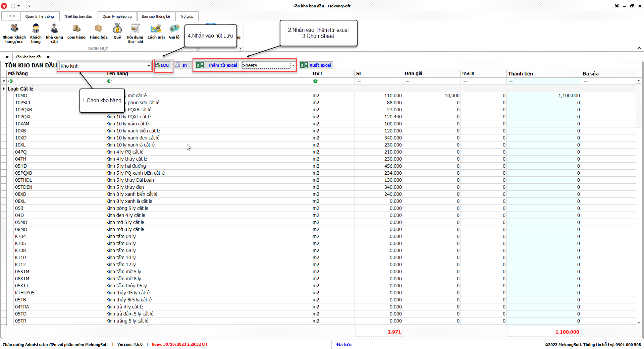The width and height of the screenshot is (644, 349).
Task: Open the Nhà cung cấp list
Action: (x=54, y=34)
